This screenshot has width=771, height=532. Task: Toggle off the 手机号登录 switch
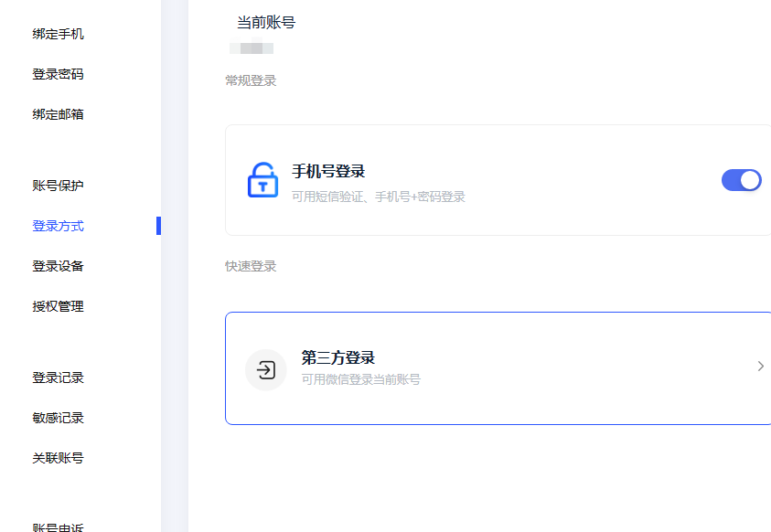pyautogui.click(x=742, y=180)
